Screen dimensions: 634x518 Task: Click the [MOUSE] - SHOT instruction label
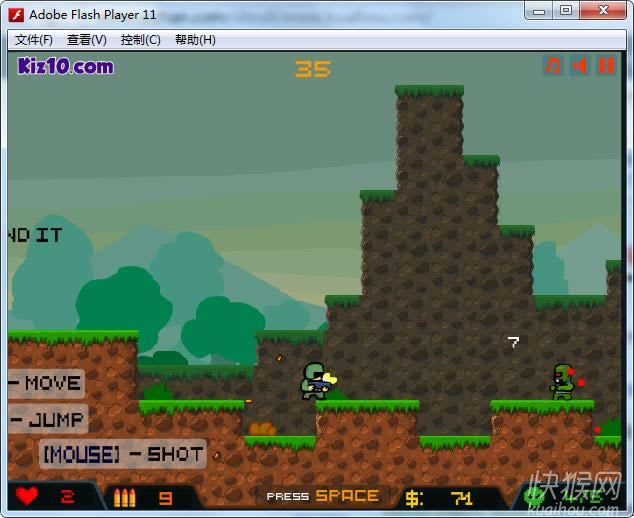pyautogui.click(x=122, y=454)
